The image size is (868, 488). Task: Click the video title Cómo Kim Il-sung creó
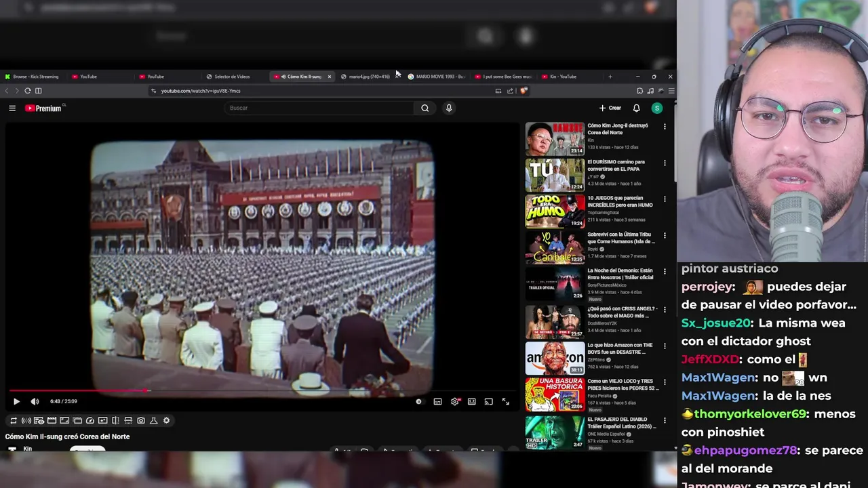[67, 436]
